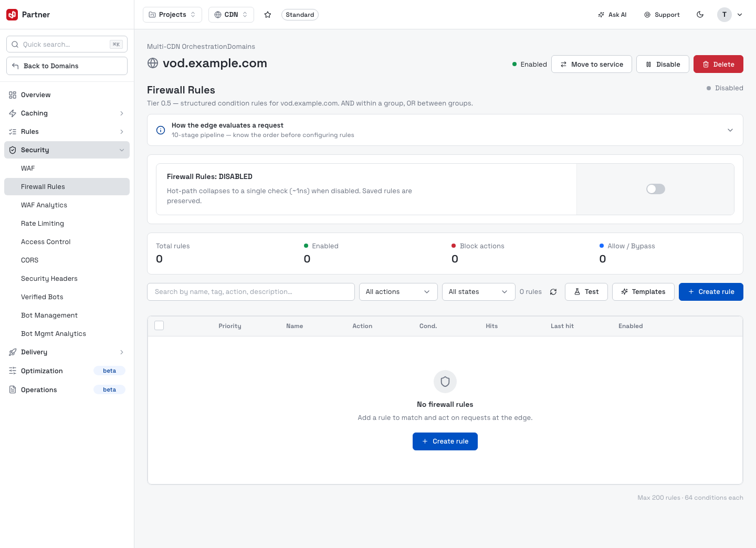
Task: Click the info icon in pipeline banner
Action: coord(161,130)
